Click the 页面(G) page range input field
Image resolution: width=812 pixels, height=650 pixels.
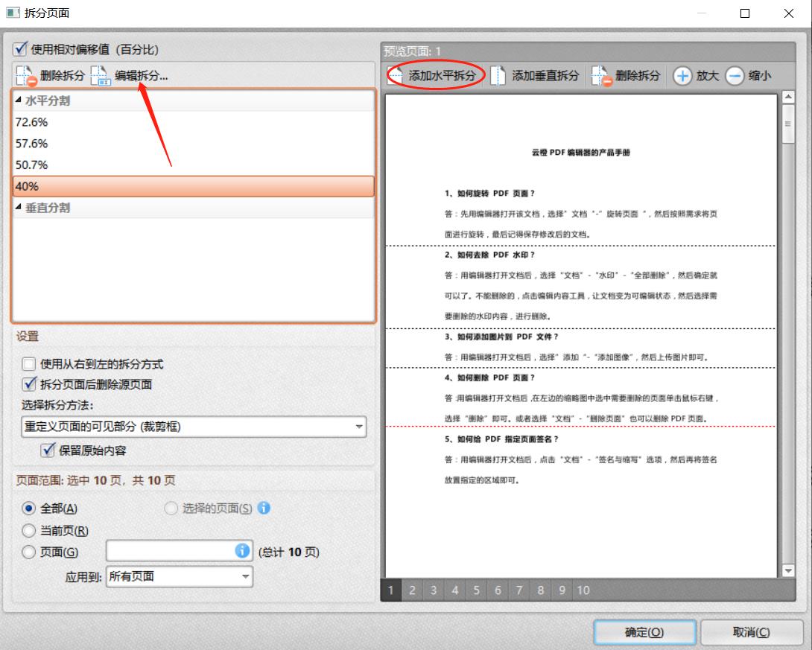click(x=180, y=551)
